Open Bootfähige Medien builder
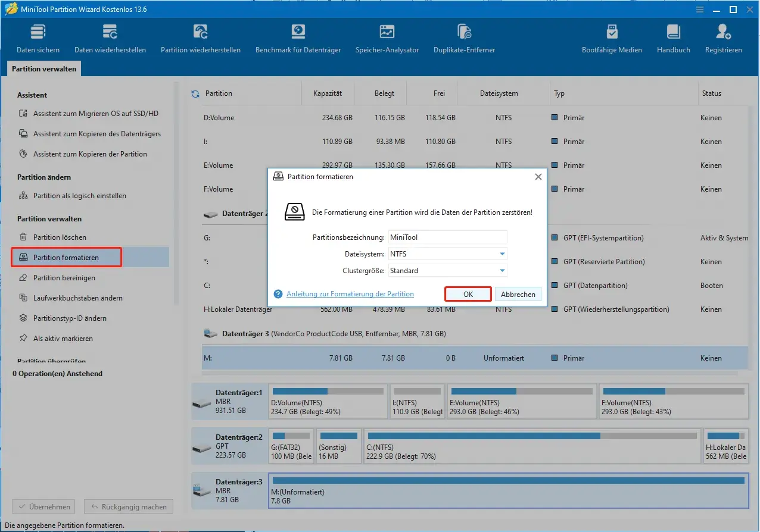Image resolution: width=760 pixels, height=532 pixels. [612, 39]
